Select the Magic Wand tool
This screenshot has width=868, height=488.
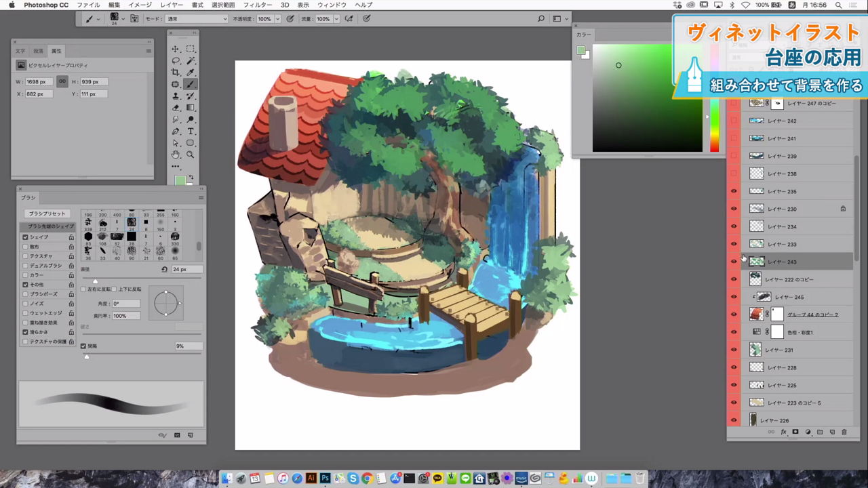pos(191,61)
